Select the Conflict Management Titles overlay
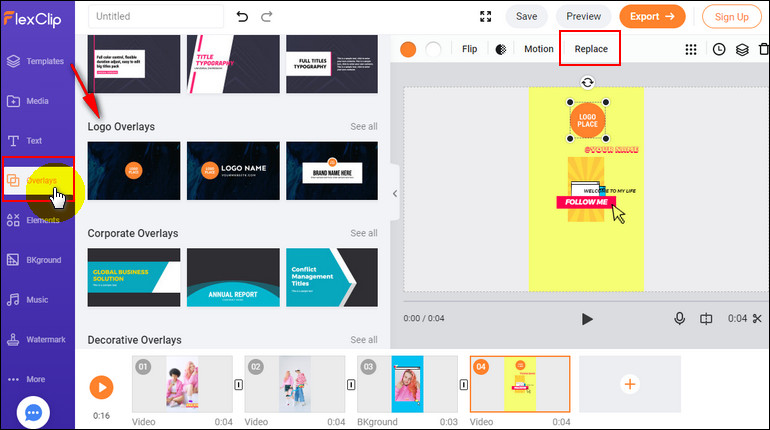Viewport: 770px width, 430px height. 332,277
